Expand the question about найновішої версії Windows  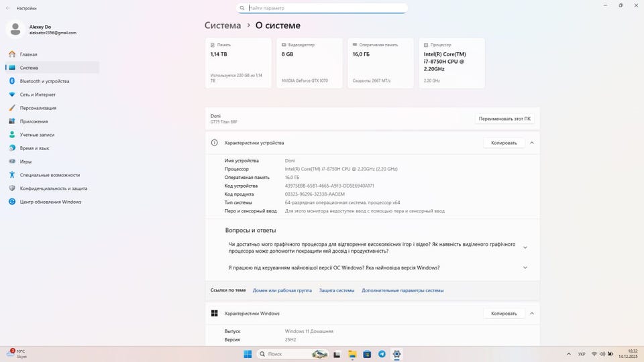(x=525, y=267)
